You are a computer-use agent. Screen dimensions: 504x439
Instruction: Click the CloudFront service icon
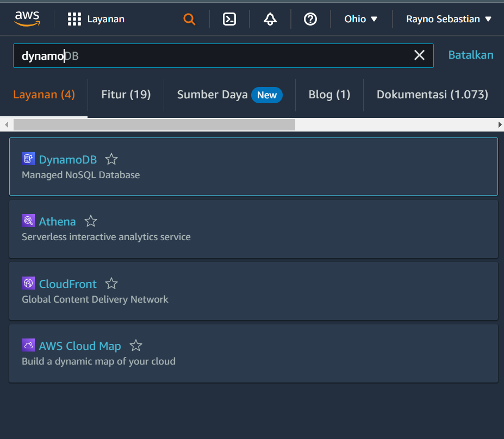coord(28,283)
